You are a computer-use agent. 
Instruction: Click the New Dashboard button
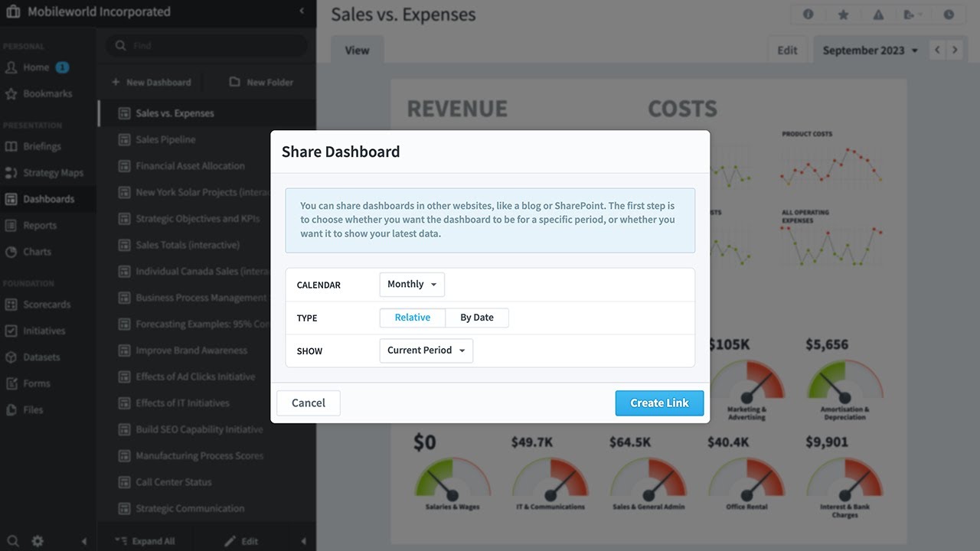[152, 83]
